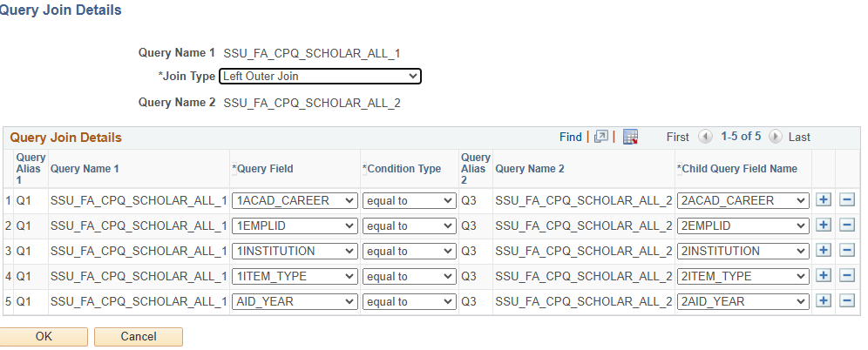The image size is (868, 350).
Task: Show previous rows arrow
Action: [x=705, y=137]
